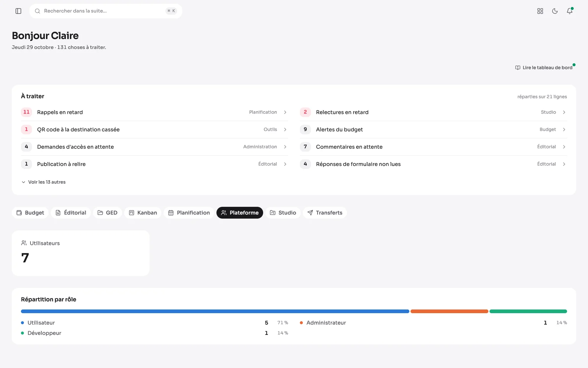This screenshot has height=368, width=588.
Task: Switch to the Éditorial tab
Action: 71,213
